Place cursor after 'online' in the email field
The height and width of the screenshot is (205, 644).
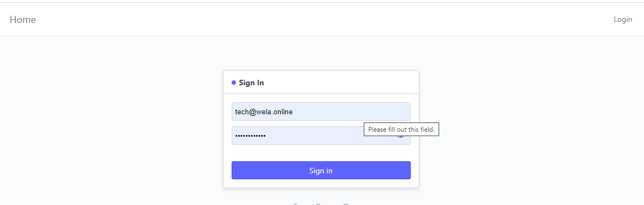tap(293, 112)
